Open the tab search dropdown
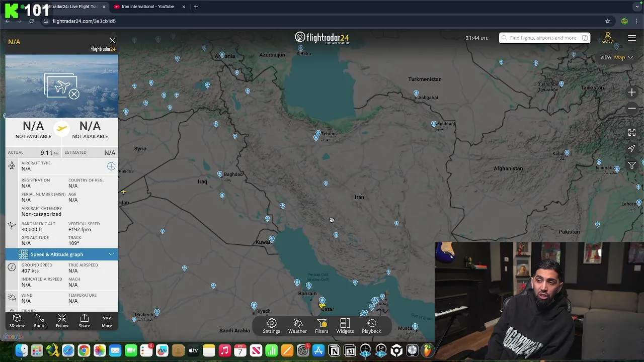The height and width of the screenshot is (362, 644). click(637, 7)
